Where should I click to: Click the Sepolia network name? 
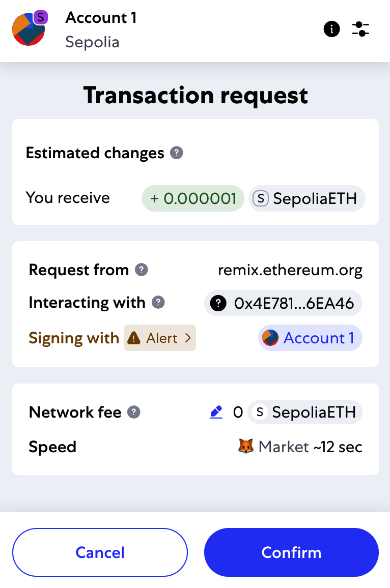point(92,43)
